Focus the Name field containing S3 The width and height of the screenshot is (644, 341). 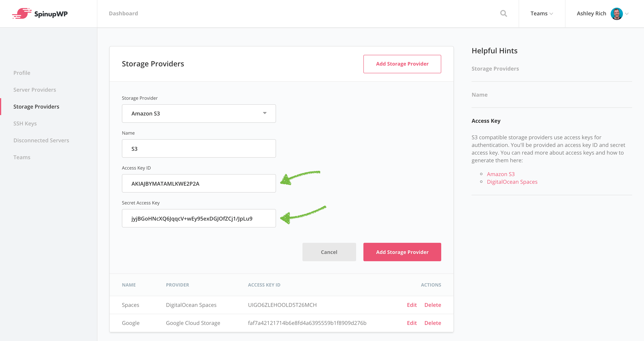[199, 149]
